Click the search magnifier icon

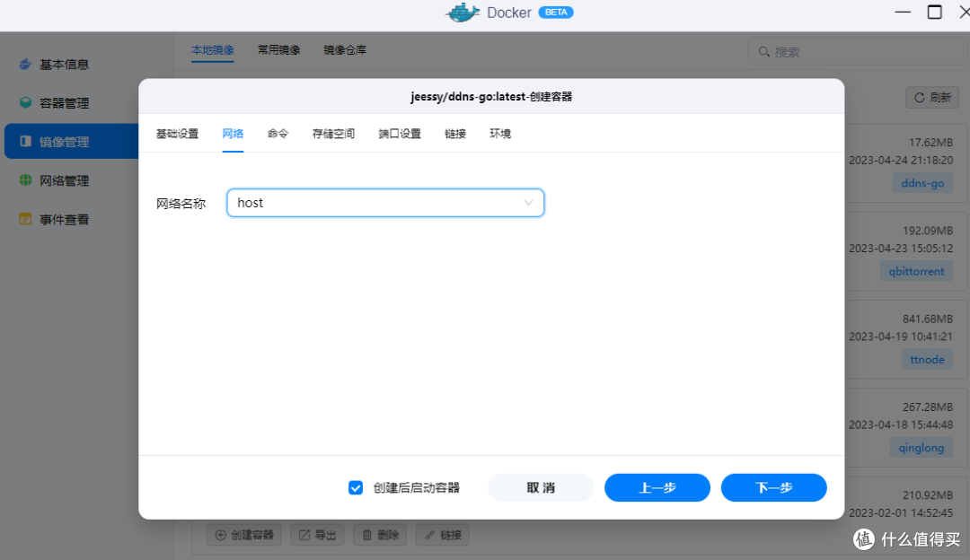763,51
